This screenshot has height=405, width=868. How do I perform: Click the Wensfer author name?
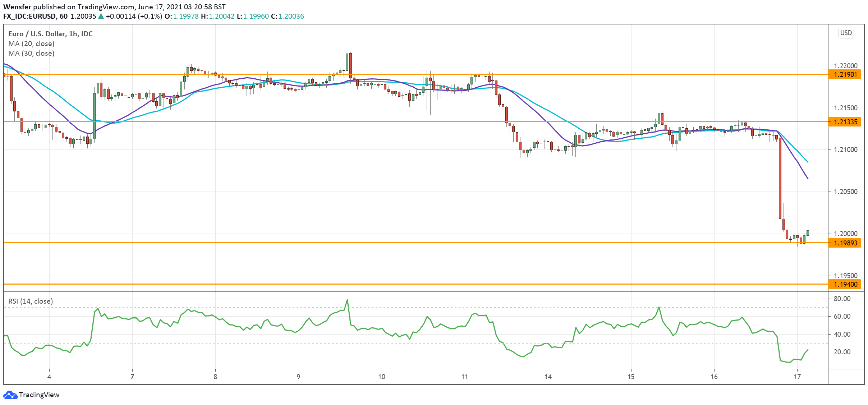coord(17,7)
